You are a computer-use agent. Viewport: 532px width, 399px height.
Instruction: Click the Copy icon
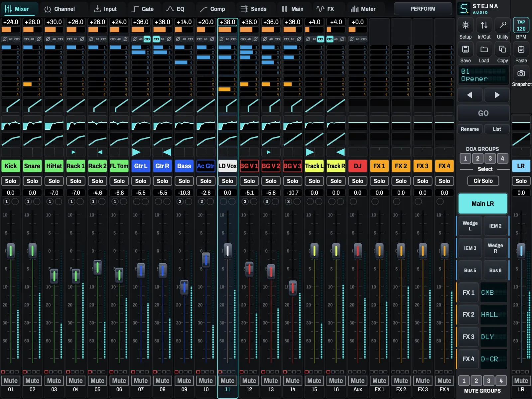pyautogui.click(x=503, y=50)
